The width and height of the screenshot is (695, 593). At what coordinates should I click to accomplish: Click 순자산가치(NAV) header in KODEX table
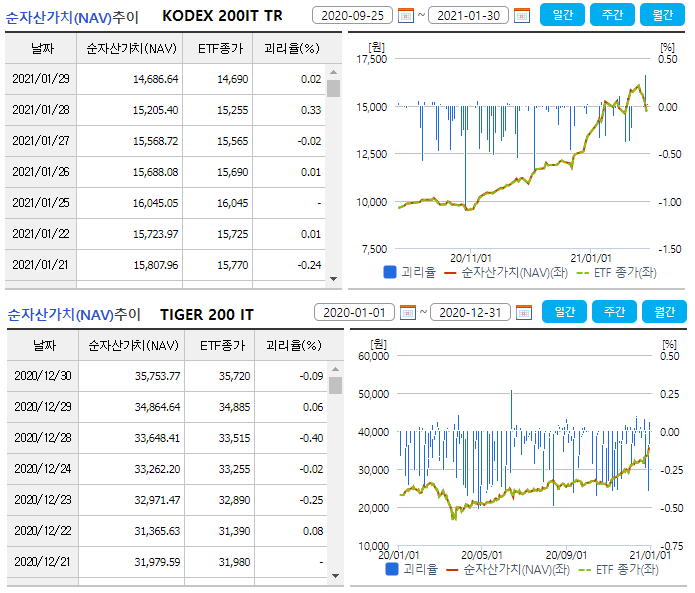[130, 48]
